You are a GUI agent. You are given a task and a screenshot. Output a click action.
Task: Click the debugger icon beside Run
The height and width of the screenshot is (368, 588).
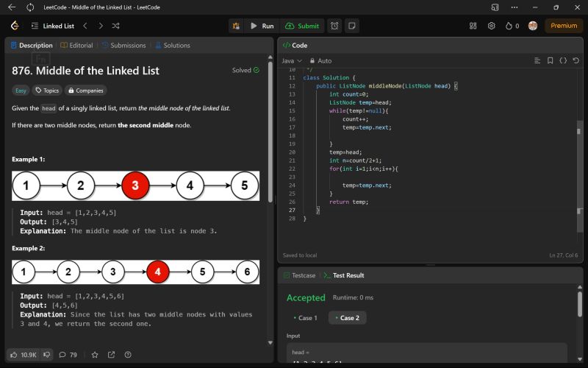236,26
